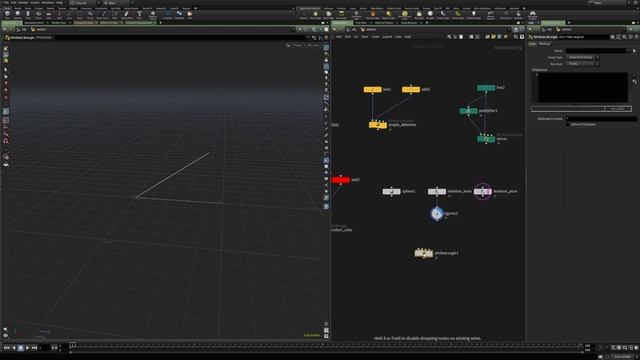Select the simple_deformer node
This screenshot has width=640, height=360.
click(x=378, y=125)
